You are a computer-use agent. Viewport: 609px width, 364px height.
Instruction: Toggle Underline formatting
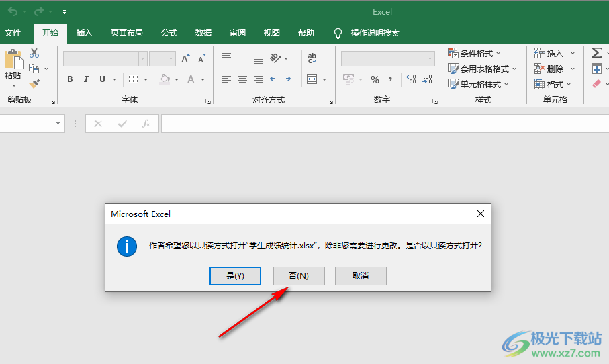point(102,79)
